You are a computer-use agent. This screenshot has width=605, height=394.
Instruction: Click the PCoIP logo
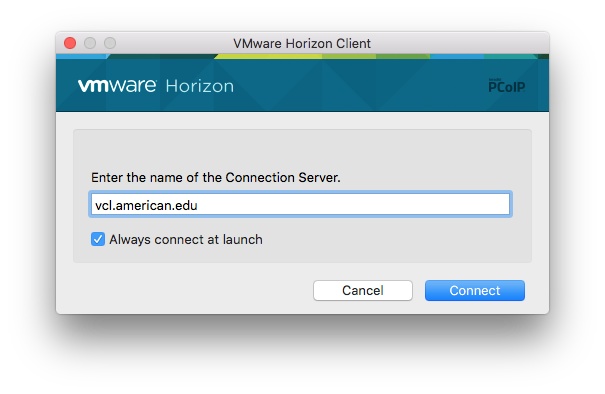(x=506, y=86)
